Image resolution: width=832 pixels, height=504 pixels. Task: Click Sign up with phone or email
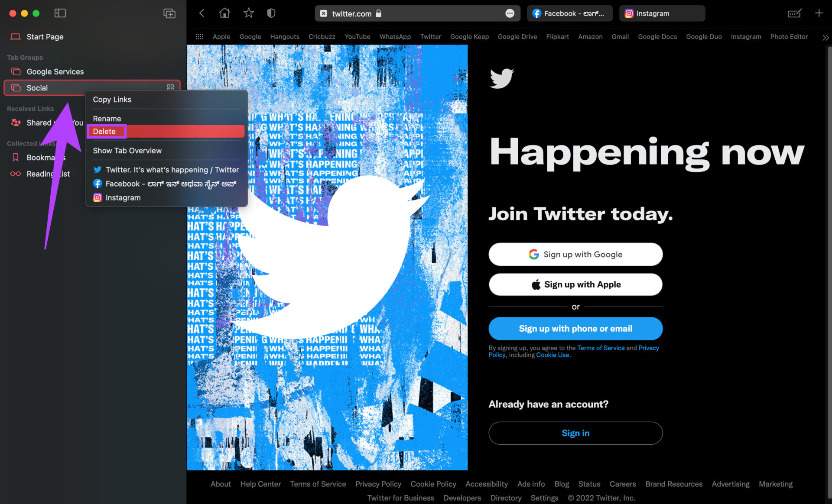(576, 328)
